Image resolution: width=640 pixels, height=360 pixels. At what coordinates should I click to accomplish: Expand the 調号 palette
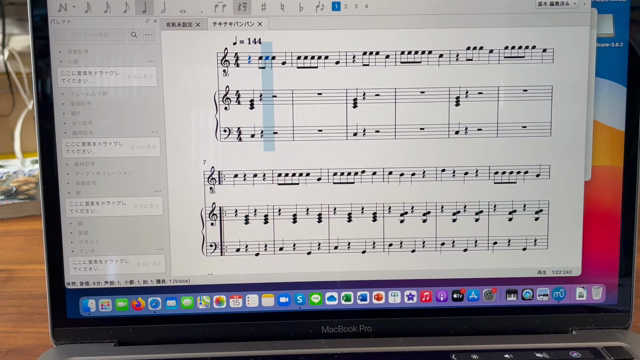point(64,113)
